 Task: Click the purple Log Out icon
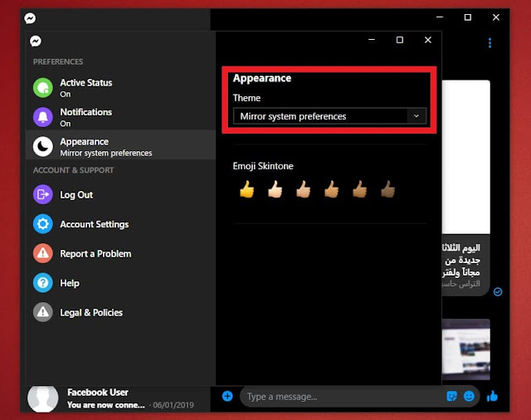click(x=43, y=194)
